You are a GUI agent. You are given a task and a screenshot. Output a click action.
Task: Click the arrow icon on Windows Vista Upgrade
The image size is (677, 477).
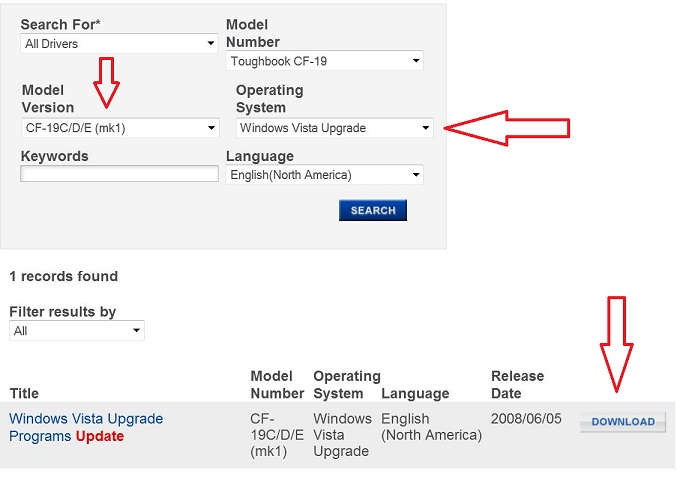pyautogui.click(x=425, y=128)
